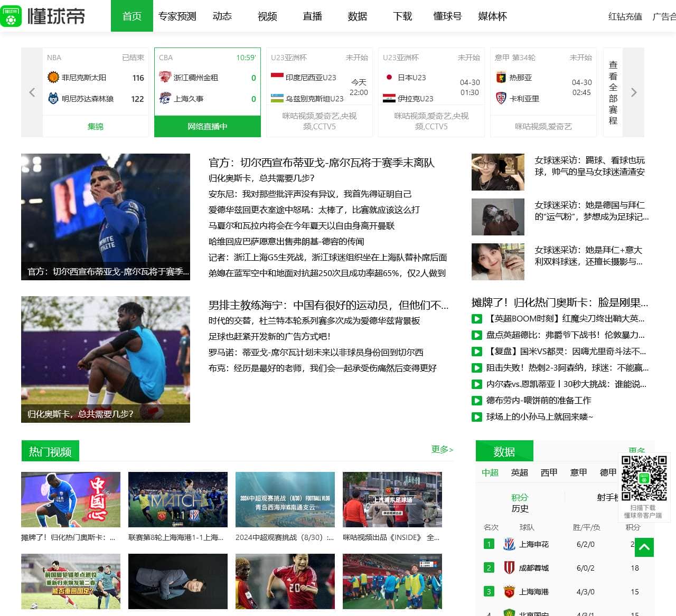This screenshot has height=616, width=676.
Task: Click the green back-to-top arrow button
Action: [644, 547]
